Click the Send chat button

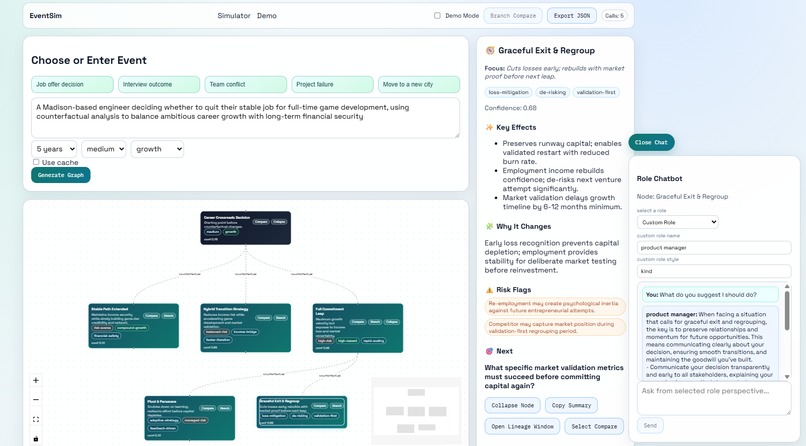coord(650,425)
